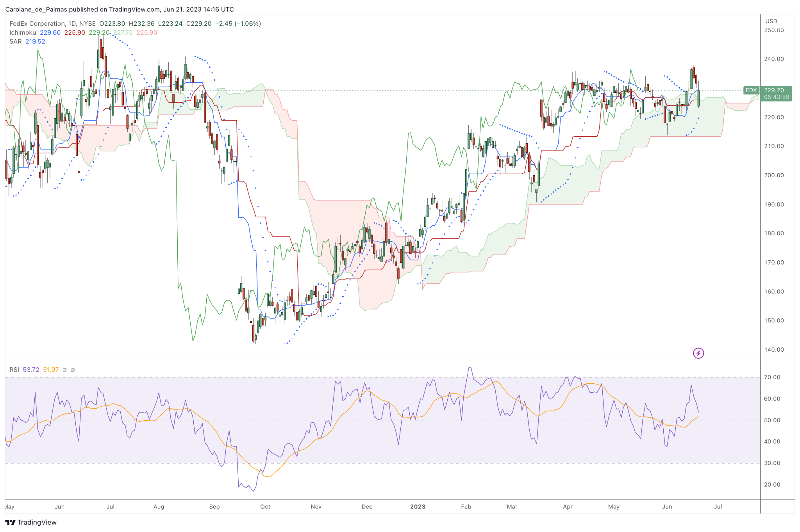Click the 60.00 RSI axis label

(772, 399)
